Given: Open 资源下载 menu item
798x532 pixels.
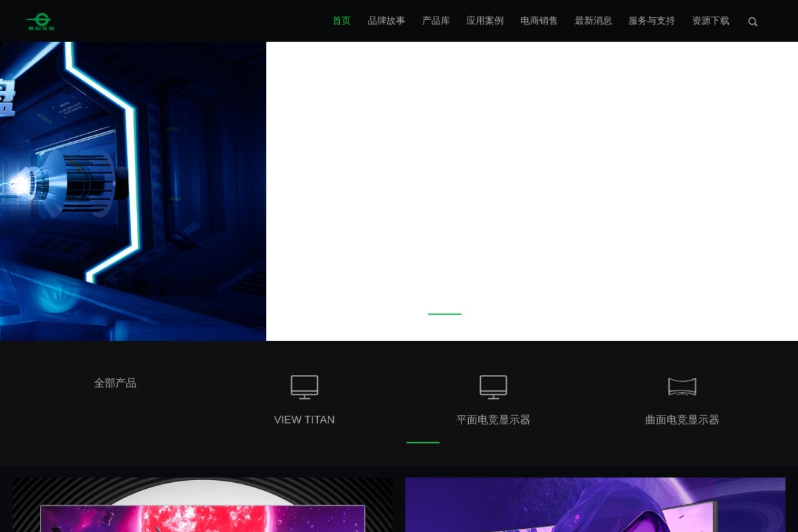Looking at the screenshot, I should pyautogui.click(x=711, y=21).
